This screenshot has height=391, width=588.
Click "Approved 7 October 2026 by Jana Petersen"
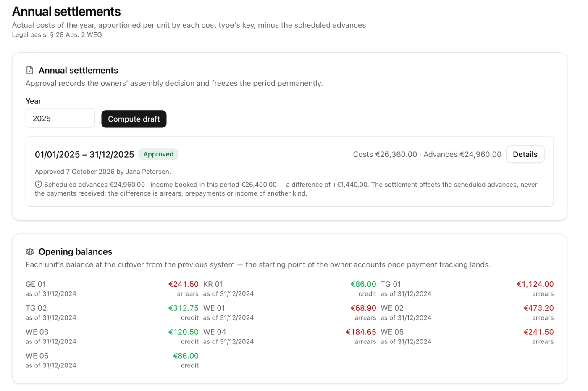(x=103, y=172)
